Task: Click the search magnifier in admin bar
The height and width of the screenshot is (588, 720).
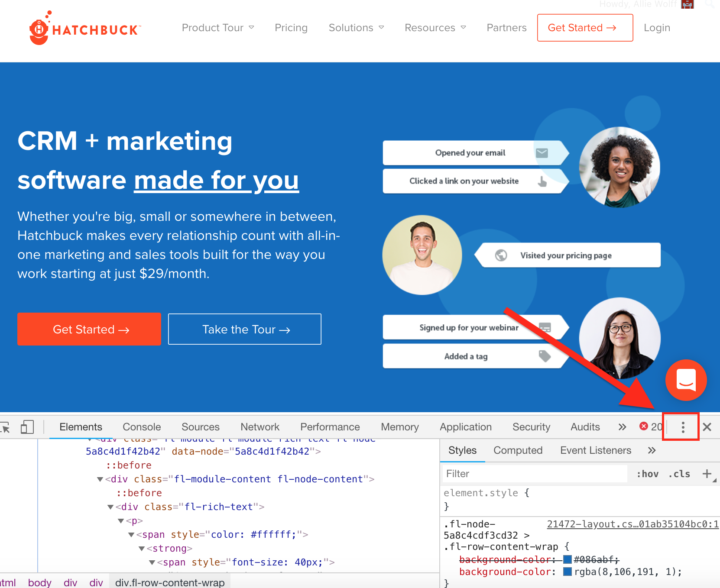Action: point(710,4)
